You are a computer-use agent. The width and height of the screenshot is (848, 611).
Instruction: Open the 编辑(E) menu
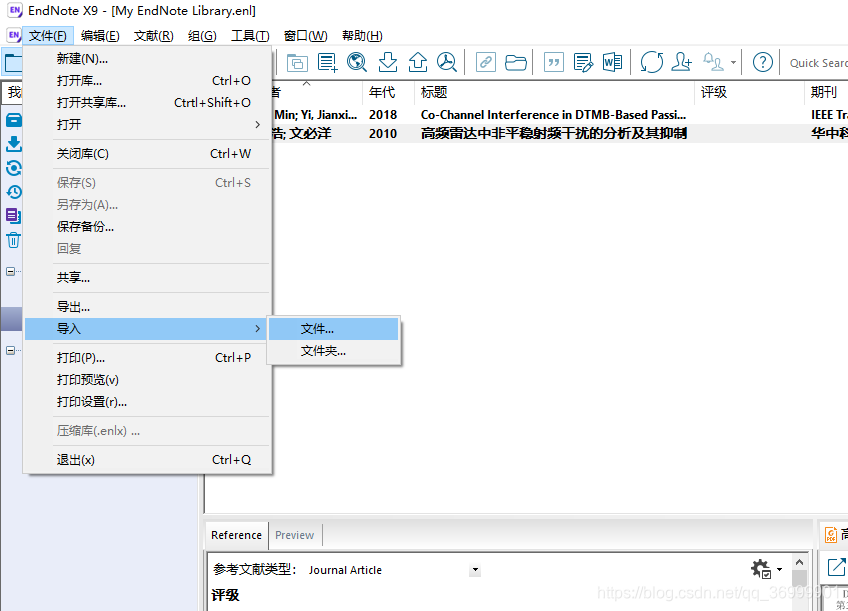[100, 36]
